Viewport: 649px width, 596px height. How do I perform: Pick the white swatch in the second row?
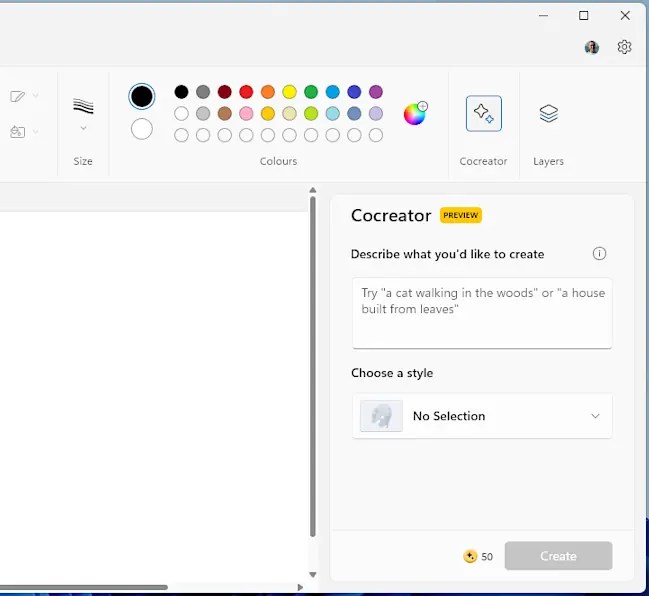(181, 113)
